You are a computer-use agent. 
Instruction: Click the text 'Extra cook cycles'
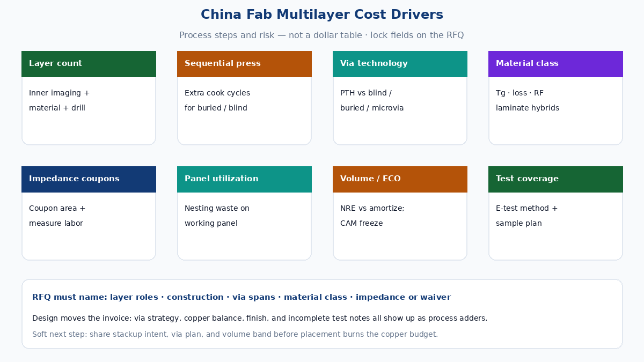coord(217,93)
